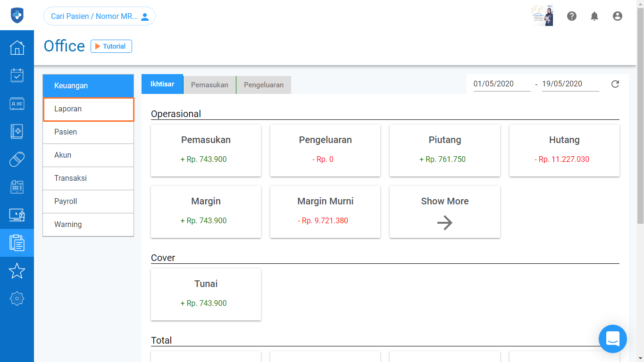Image resolution: width=644 pixels, height=362 pixels.
Task: Click the Total section heading
Action: pyautogui.click(x=161, y=340)
